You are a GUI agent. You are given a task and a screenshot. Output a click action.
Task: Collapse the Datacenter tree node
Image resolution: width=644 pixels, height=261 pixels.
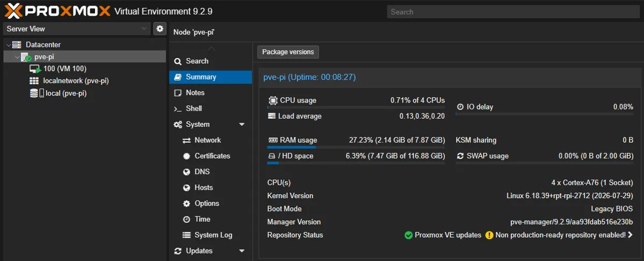coord(8,45)
